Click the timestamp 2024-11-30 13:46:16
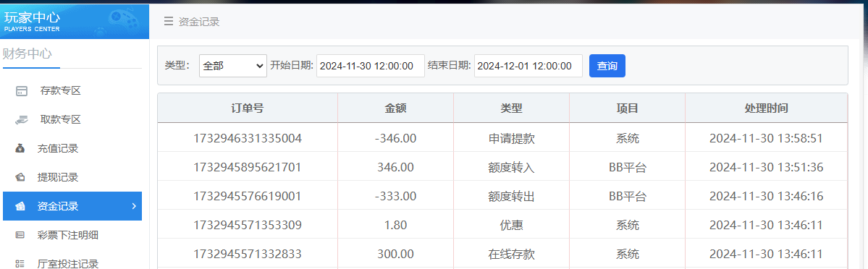 pos(766,196)
